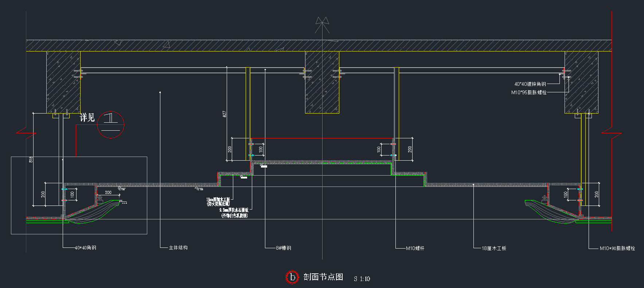Click the '剖面节点图' drawing title
This screenshot has height=288, width=644.
coord(323,277)
